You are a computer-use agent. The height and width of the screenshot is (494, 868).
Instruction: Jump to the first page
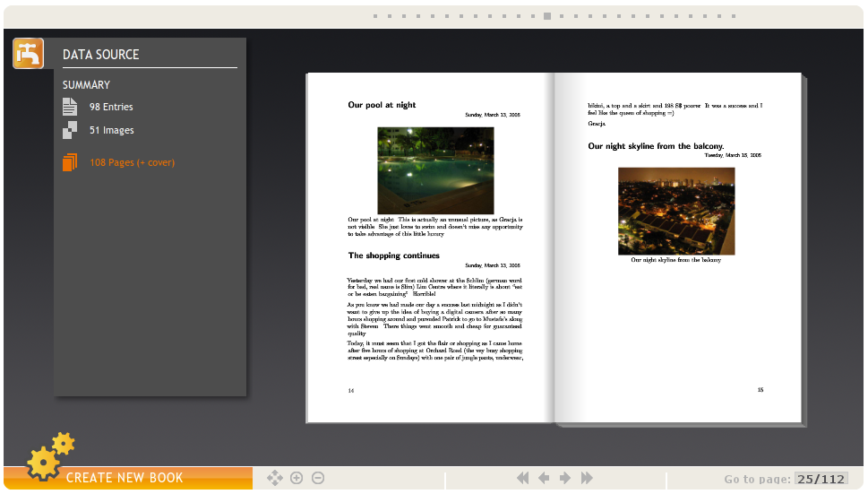coord(522,479)
